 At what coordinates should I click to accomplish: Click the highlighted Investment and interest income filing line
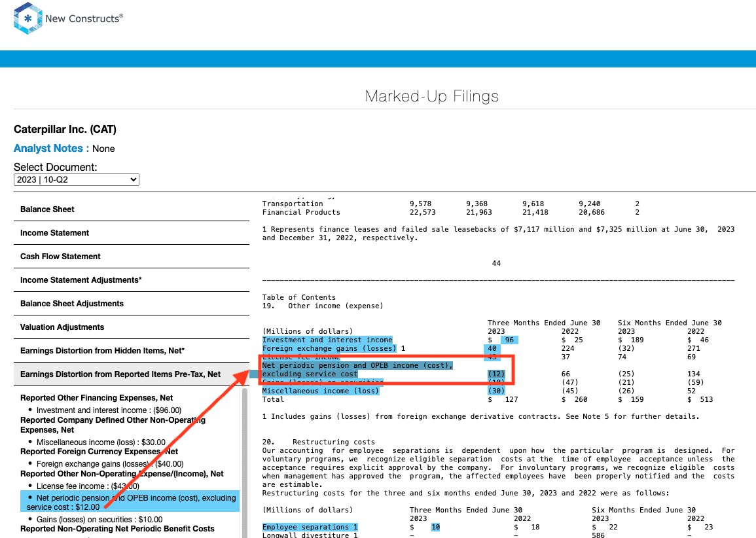tap(327, 340)
